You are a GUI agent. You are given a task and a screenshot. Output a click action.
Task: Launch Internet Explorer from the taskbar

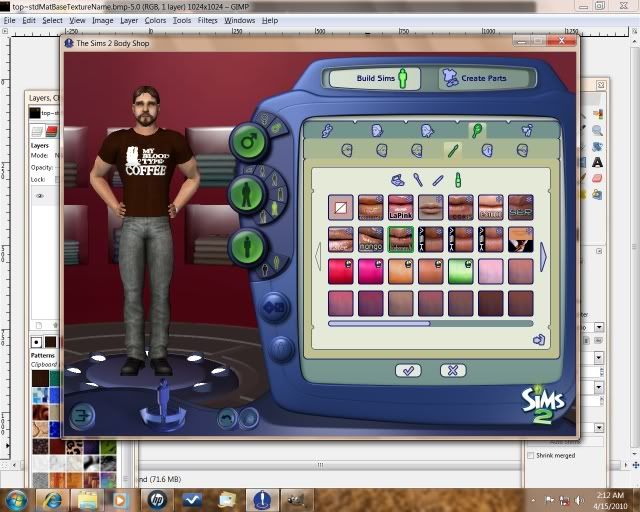(x=53, y=500)
